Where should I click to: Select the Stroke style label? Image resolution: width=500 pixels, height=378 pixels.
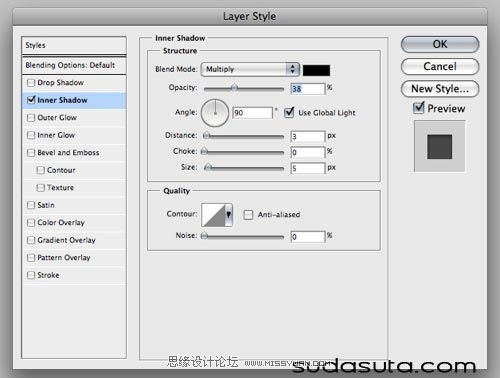(x=48, y=275)
